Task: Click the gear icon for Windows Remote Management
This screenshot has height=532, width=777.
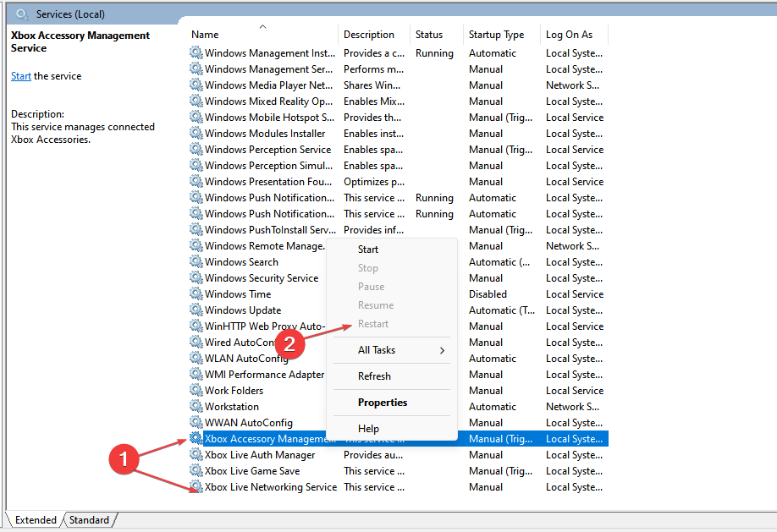Action: point(196,245)
